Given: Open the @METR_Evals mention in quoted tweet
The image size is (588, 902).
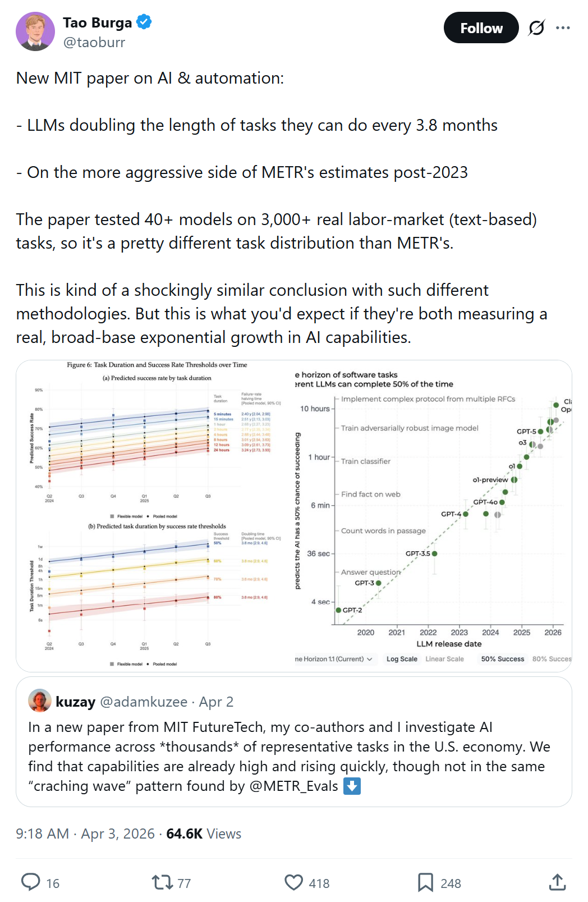Looking at the screenshot, I should pyautogui.click(x=293, y=786).
